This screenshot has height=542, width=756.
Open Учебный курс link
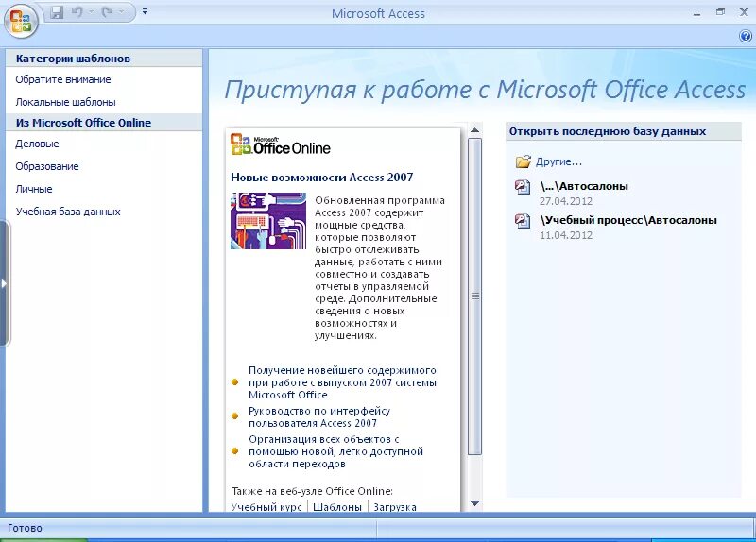[266, 507]
